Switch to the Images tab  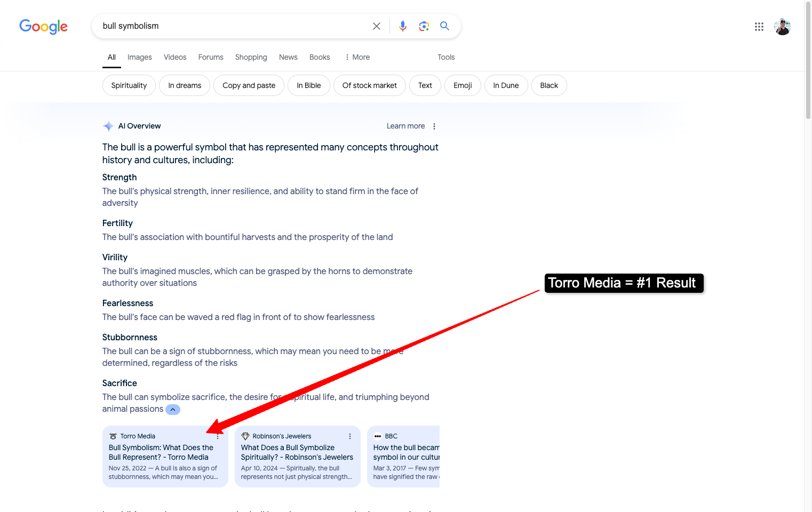click(x=140, y=57)
